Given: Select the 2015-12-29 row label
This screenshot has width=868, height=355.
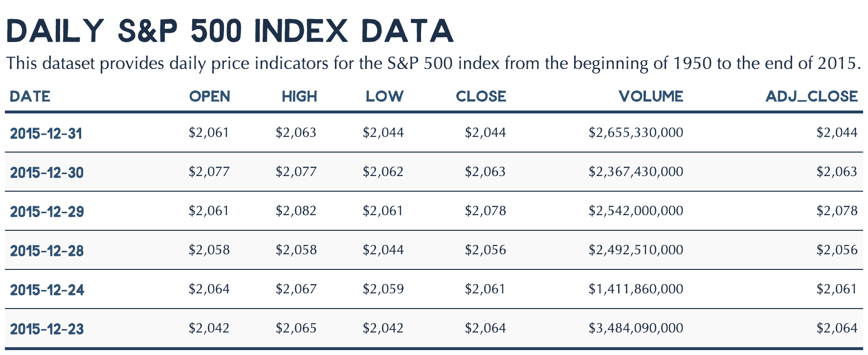Looking at the screenshot, I should click(47, 211).
